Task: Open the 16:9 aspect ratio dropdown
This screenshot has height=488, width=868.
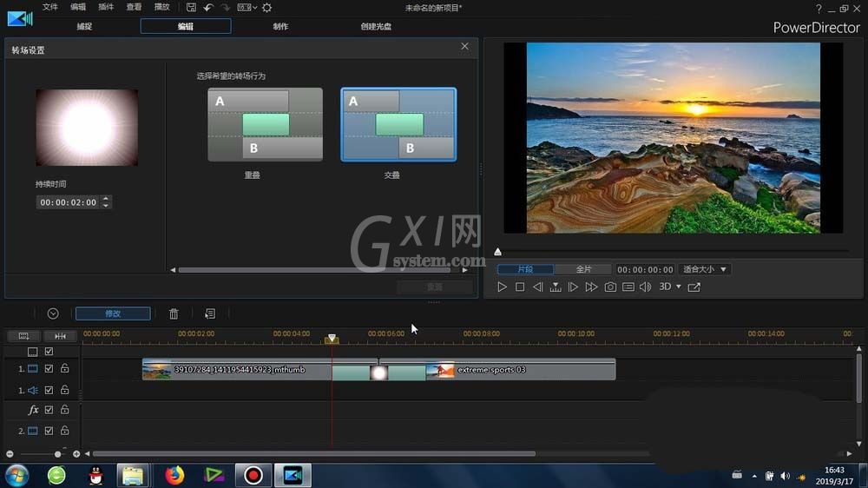Action: coord(247,7)
